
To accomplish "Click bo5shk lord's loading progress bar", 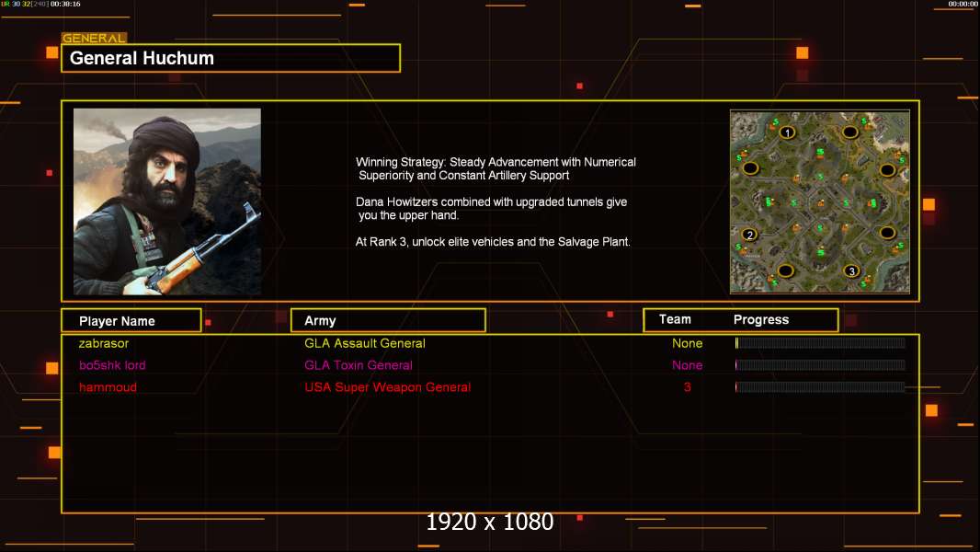I will pyautogui.click(x=820, y=364).
